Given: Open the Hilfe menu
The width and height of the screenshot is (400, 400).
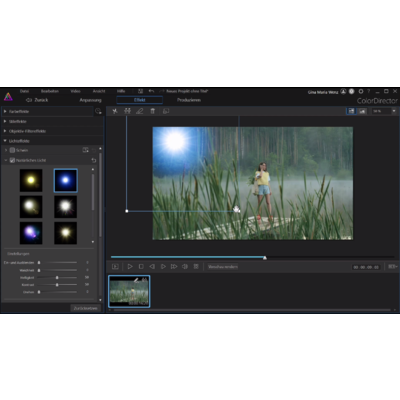Looking at the screenshot, I should coord(121,91).
